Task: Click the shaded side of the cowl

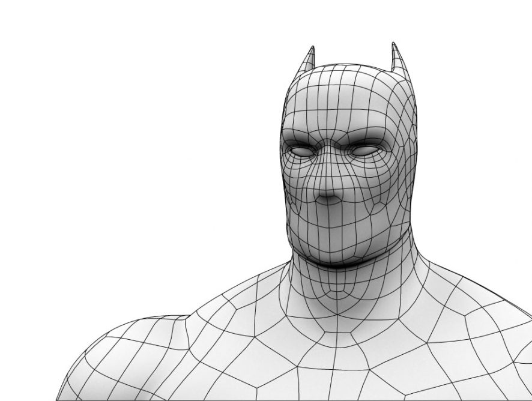Action: pyautogui.click(x=402, y=168)
